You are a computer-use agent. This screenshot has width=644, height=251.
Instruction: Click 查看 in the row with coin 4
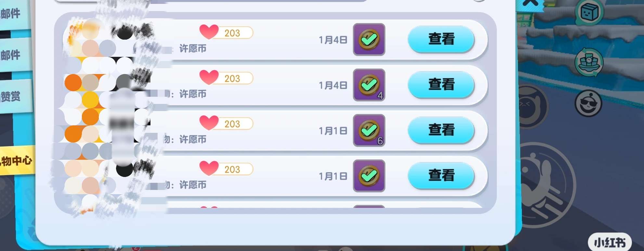point(441,85)
